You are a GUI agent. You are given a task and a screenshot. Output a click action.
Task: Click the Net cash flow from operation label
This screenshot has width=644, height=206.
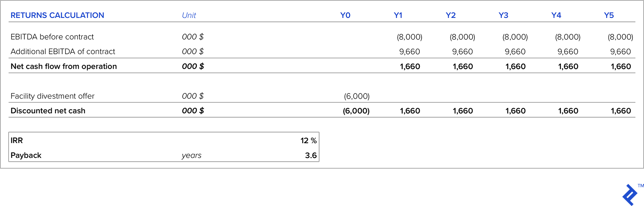pyautogui.click(x=64, y=66)
